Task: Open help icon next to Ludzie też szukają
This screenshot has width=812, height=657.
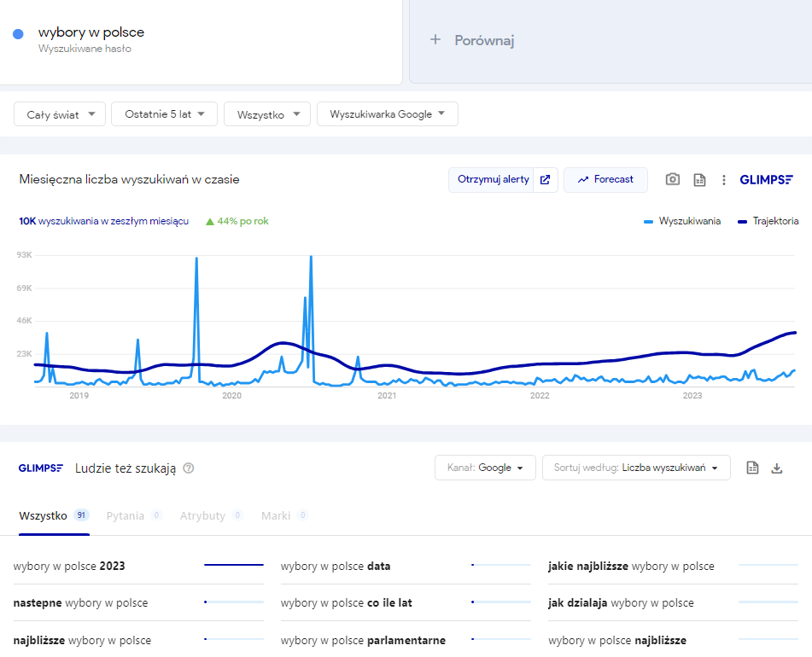Action: click(189, 468)
